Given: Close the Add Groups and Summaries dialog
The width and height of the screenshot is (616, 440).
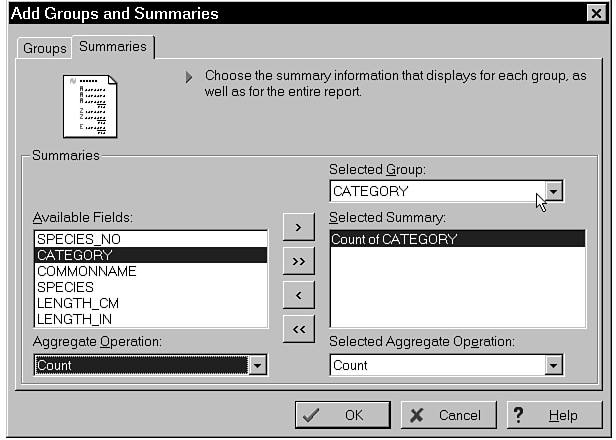Looking at the screenshot, I should click(x=595, y=14).
